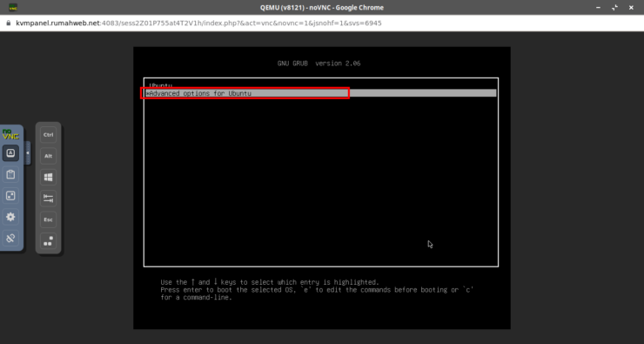
Task: Click the browser address bar URL
Action: click(198, 23)
